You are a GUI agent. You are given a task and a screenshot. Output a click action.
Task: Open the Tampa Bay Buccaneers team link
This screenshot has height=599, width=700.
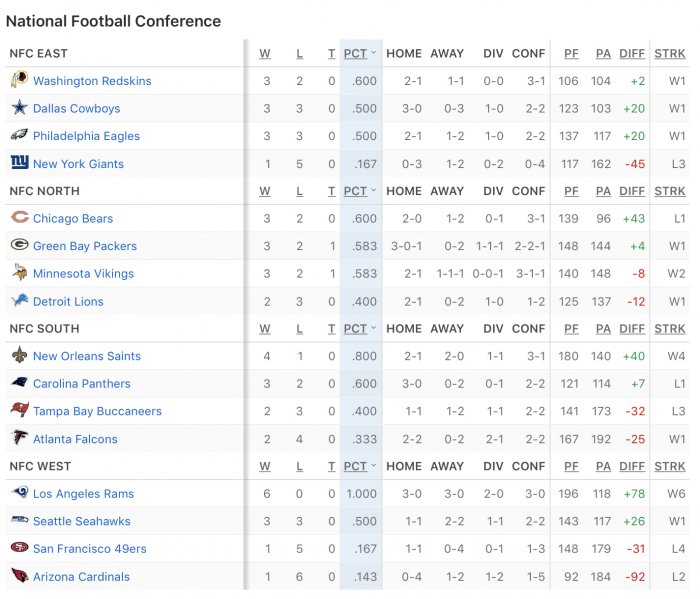97,411
